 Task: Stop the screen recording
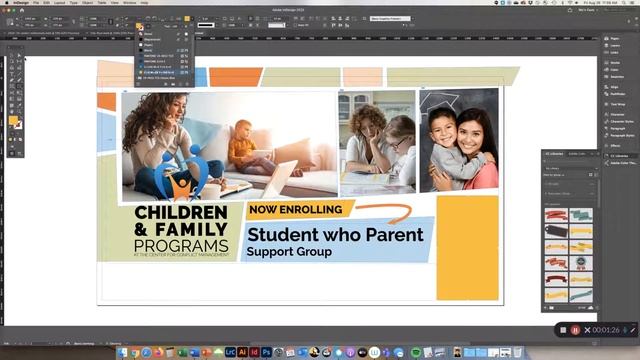click(563, 330)
